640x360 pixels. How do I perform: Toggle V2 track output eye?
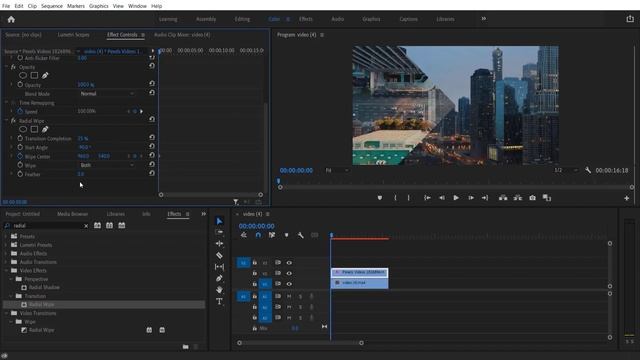click(x=289, y=273)
